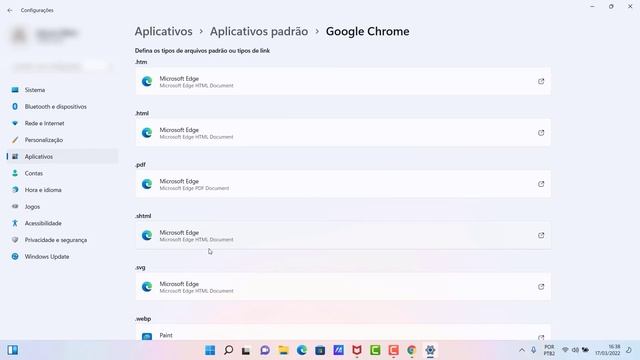Launch Microsoft Edge from the taskbar
Viewport: 640px width, 360px height.
tap(302, 350)
